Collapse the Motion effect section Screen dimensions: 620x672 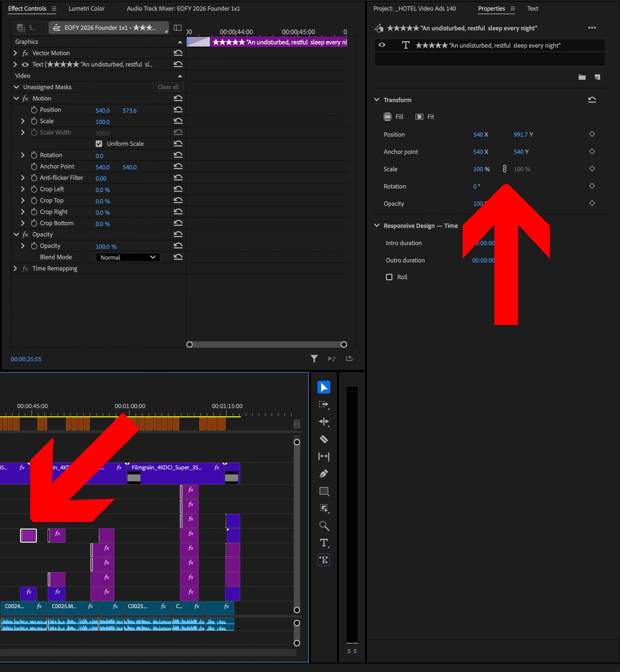[16, 98]
